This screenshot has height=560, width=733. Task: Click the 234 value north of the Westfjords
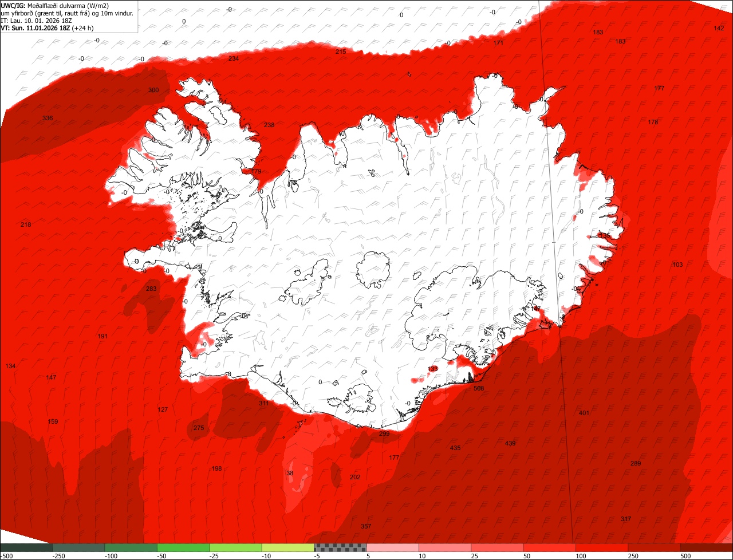click(x=234, y=58)
